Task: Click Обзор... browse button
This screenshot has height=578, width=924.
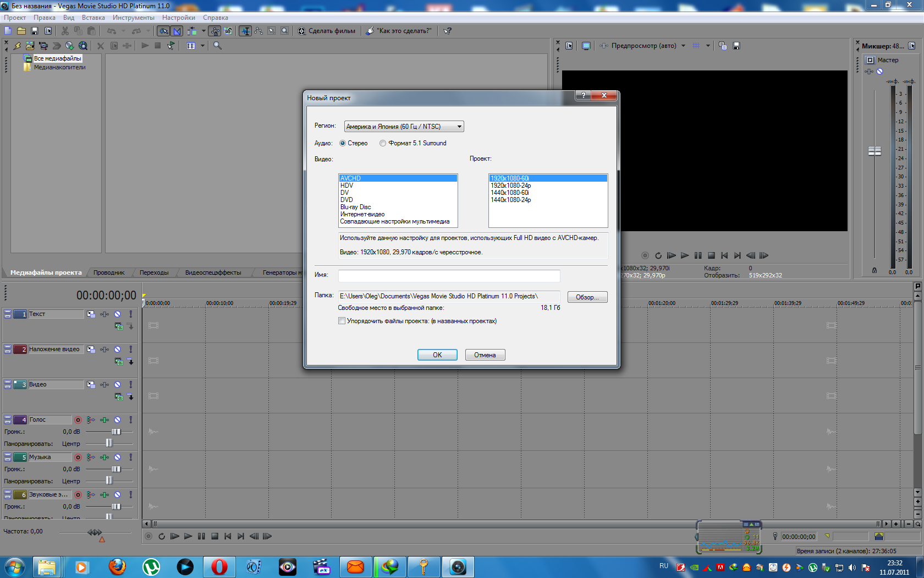Action: pyautogui.click(x=587, y=297)
